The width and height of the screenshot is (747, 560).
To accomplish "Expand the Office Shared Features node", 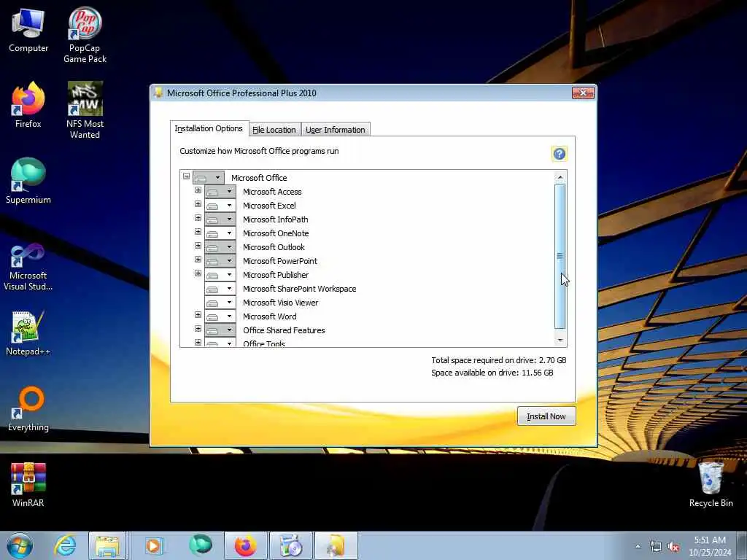I will 198,328.
